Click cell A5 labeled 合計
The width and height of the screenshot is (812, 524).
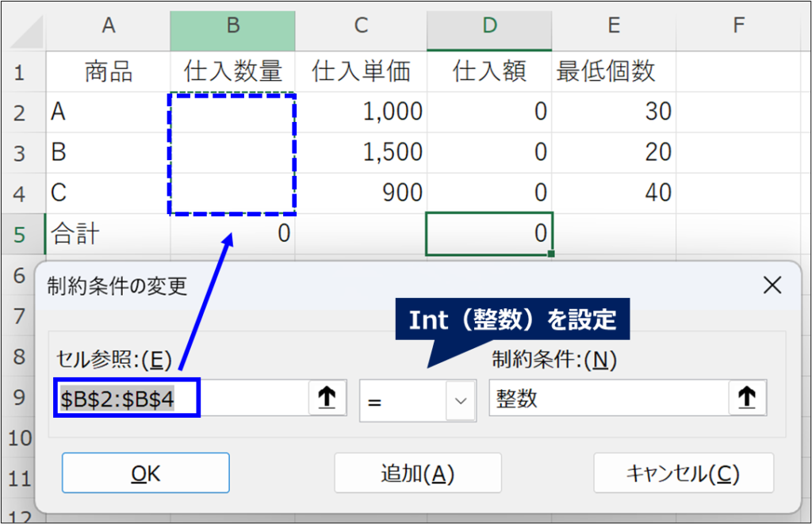tap(109, 233)
